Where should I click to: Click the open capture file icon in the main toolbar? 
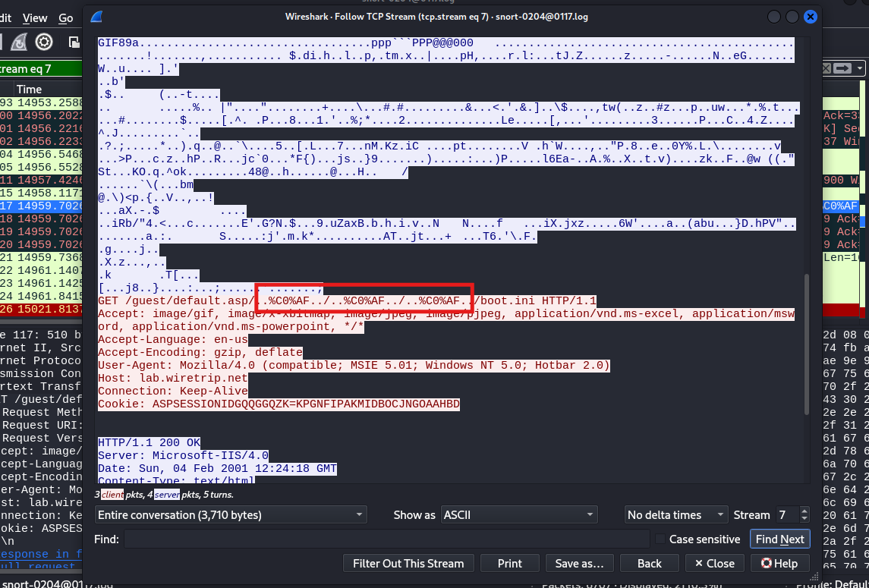(74, 42)
